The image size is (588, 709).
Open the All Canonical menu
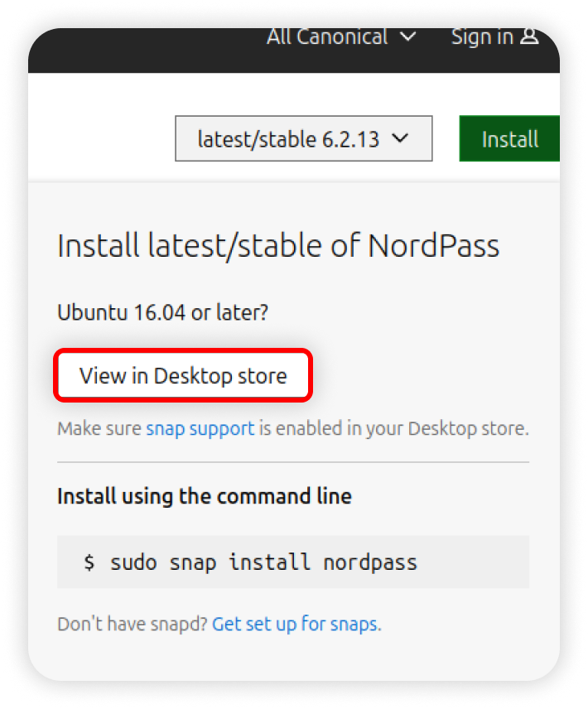pos(341,36)
